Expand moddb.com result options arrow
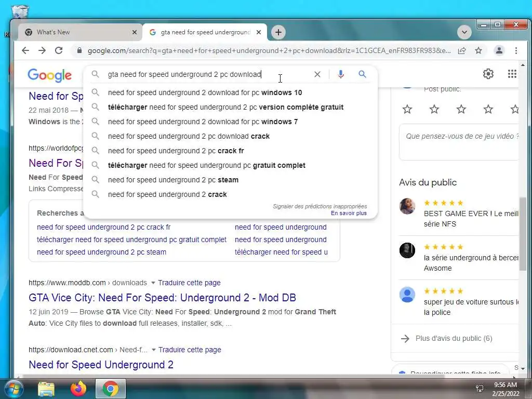 coord(153,283)
